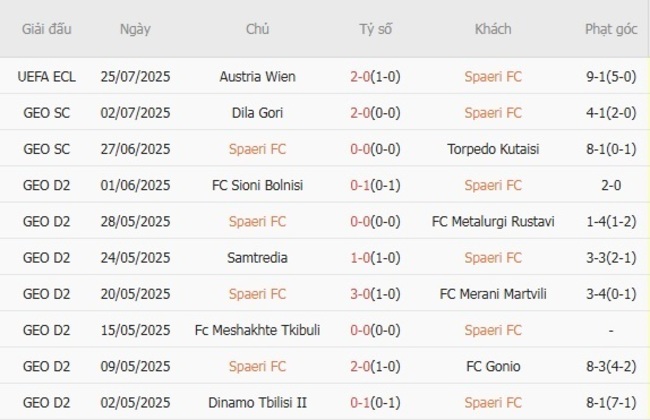Sort by the Tỷ số column header
650x420 pixels.
point(375,29)
